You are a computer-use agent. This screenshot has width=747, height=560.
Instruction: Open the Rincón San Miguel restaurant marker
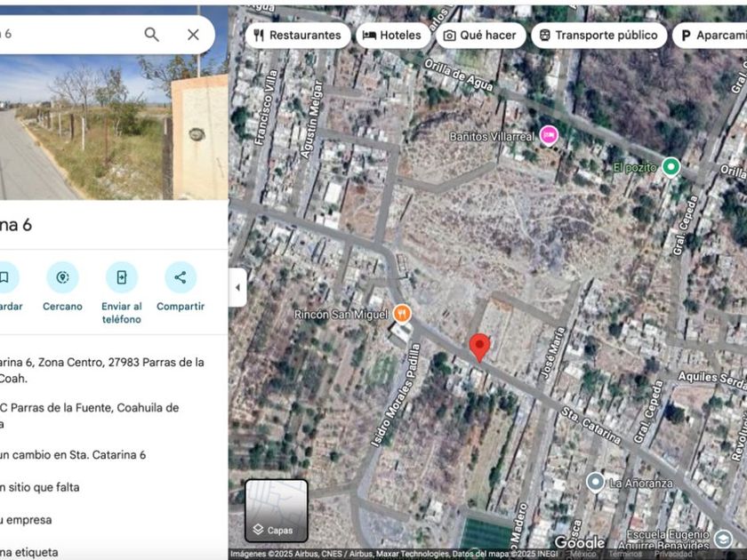[403, 313]
